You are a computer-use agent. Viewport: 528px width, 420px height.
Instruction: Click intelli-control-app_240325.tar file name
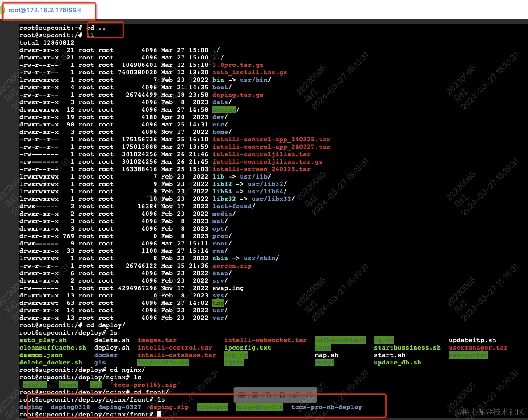(271, 139)
